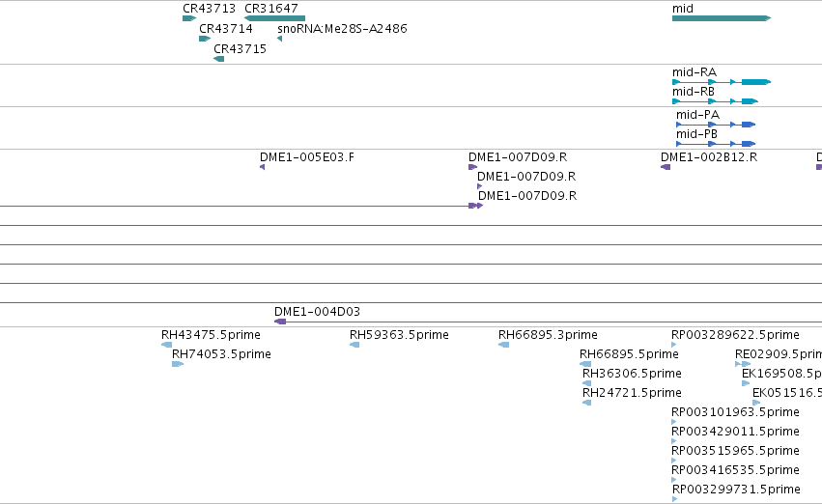Open the mid-PB protein feature

pos(716,144)
